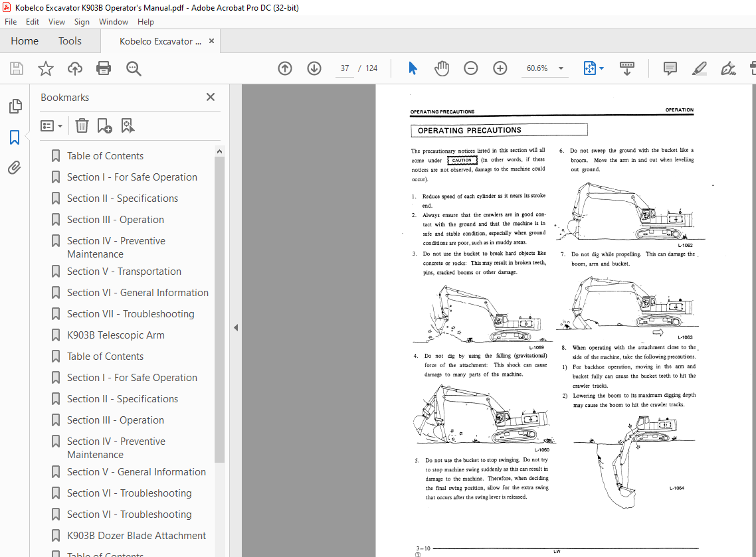Screen dimensions: 756x557
Task: Open fit page options dropdown arrow
Action: [602, 68]
